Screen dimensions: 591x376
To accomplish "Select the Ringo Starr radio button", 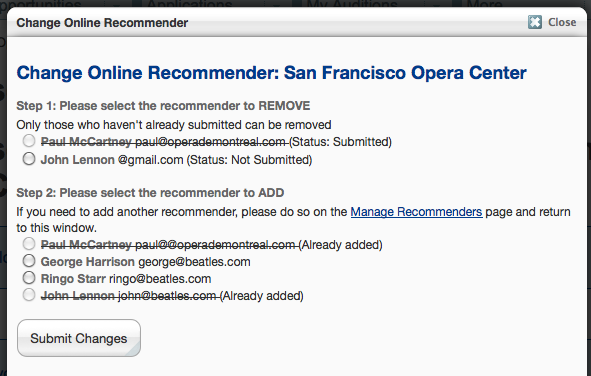I will coord(29,278).
